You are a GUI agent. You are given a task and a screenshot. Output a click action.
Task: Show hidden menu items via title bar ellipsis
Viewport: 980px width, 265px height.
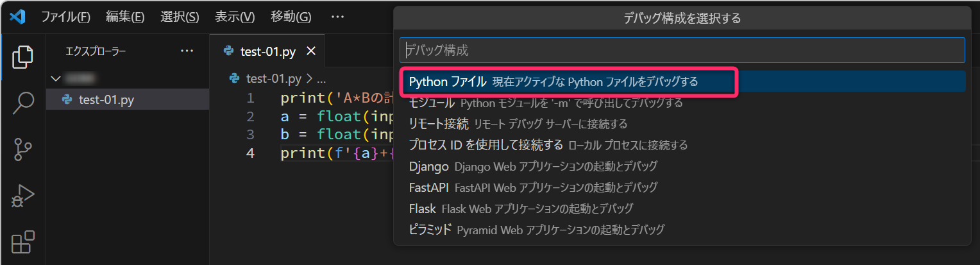point(337,17)
